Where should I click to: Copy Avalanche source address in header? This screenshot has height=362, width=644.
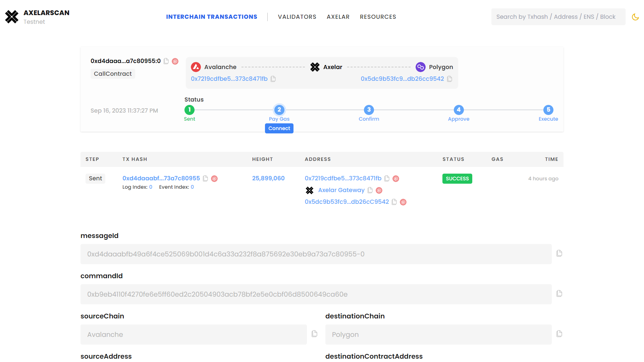point(273,79)
